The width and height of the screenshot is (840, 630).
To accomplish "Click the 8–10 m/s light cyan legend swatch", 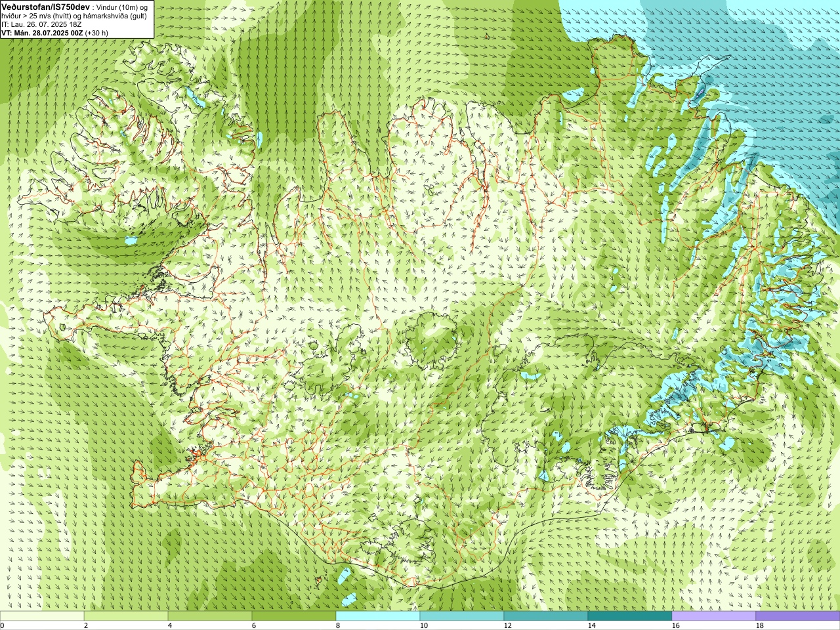I will (378, 616).
